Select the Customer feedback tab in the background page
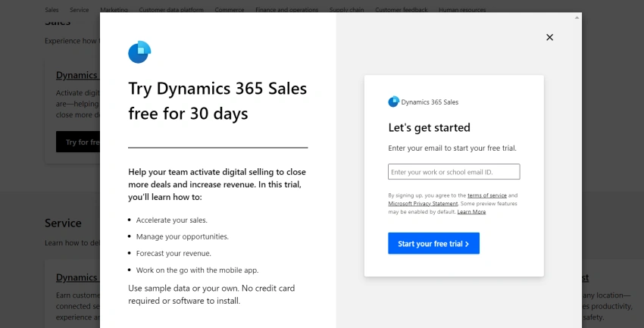Screen dimensions: 644x328 pyautogui.click(x=402, y=10)
